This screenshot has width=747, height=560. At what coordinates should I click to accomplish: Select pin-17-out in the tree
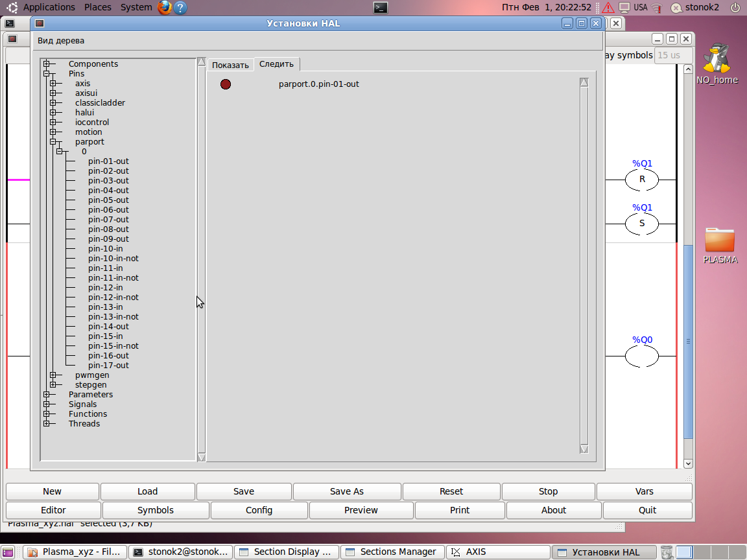(x=109, y=366)
